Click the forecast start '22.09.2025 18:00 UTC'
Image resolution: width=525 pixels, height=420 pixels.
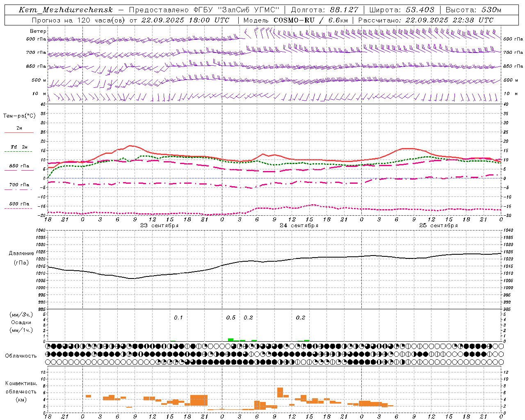185,20
